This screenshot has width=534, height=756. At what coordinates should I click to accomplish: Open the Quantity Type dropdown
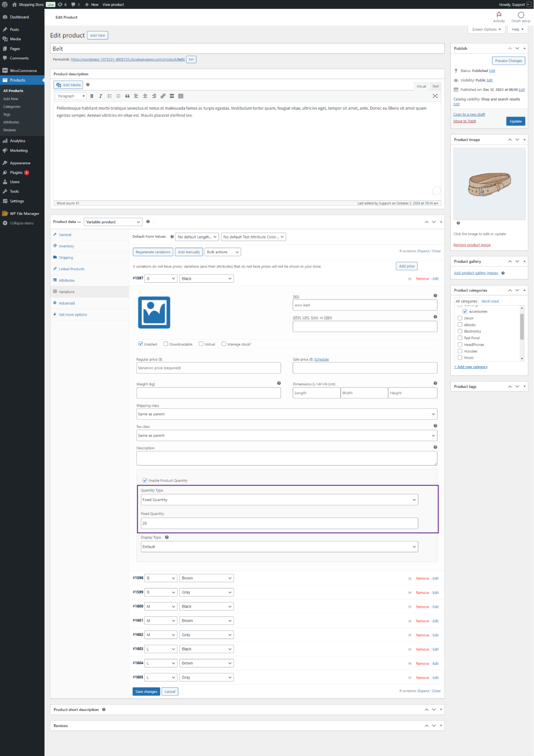(x=279, y=500)
